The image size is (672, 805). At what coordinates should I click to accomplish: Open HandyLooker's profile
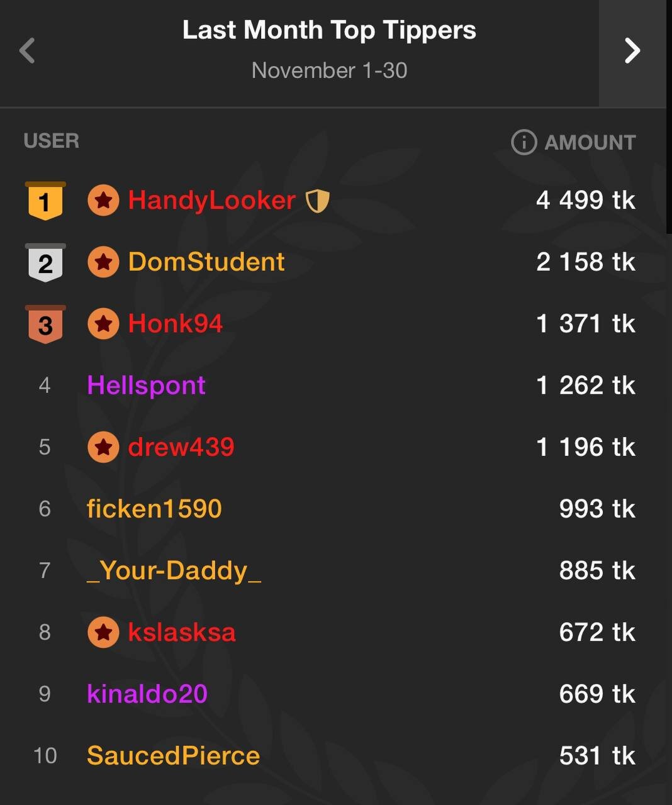(211, 201)
